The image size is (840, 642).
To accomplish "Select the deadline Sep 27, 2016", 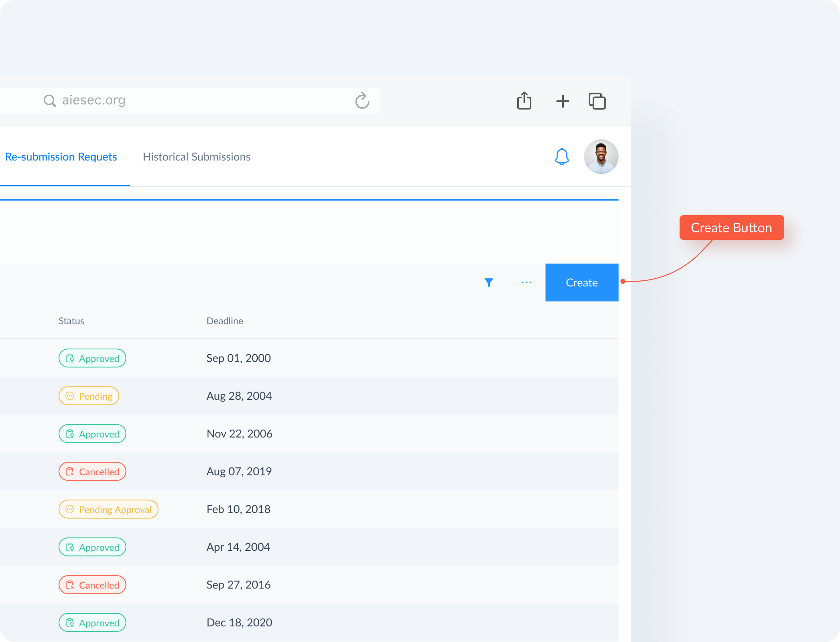I will [239, 585].
